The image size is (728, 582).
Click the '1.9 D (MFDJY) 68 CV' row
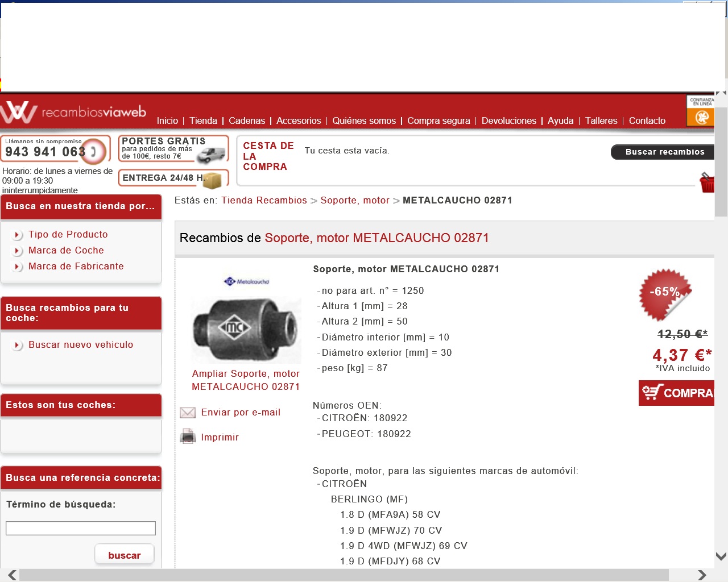point(390,562)
